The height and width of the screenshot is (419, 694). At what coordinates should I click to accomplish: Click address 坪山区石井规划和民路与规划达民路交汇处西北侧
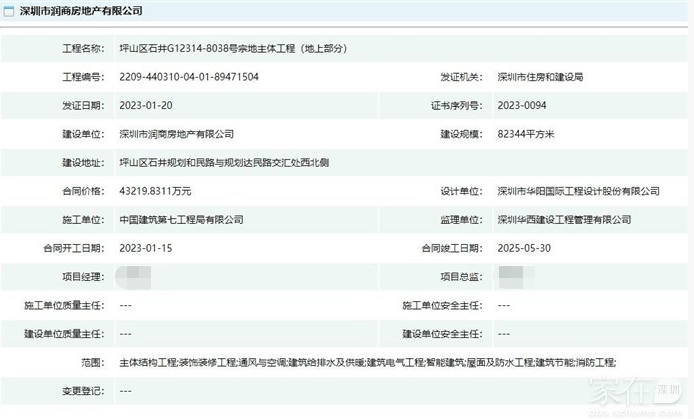(224, 162)
